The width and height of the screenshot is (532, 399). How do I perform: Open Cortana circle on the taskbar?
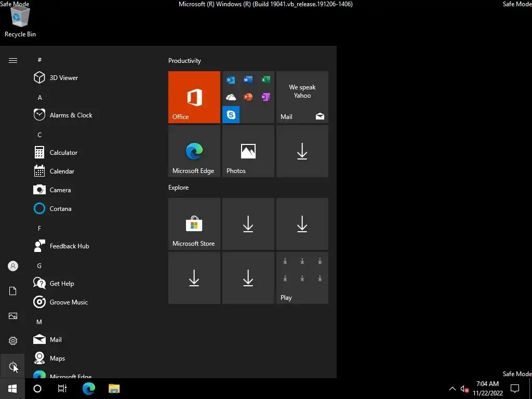tap(37, 389)
